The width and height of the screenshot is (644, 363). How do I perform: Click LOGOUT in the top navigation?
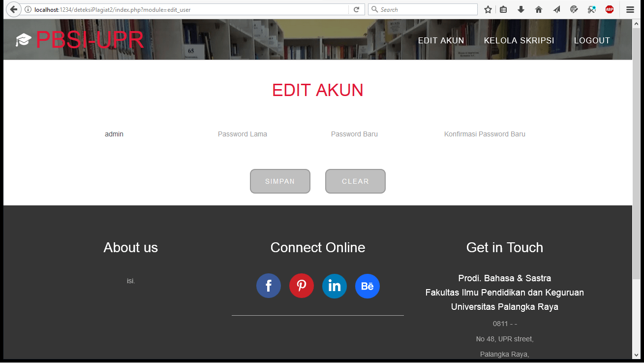pyautogui.click(x=592, y=40)
